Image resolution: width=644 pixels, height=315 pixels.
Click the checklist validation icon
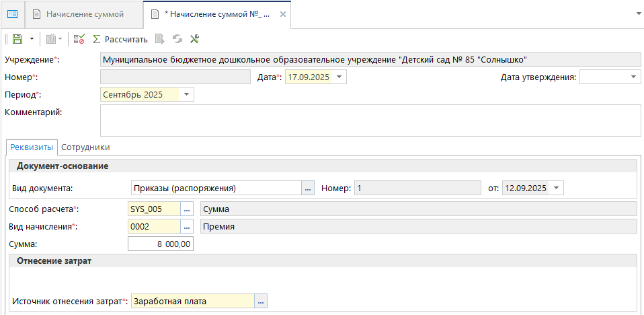click(x=79, y=39)
